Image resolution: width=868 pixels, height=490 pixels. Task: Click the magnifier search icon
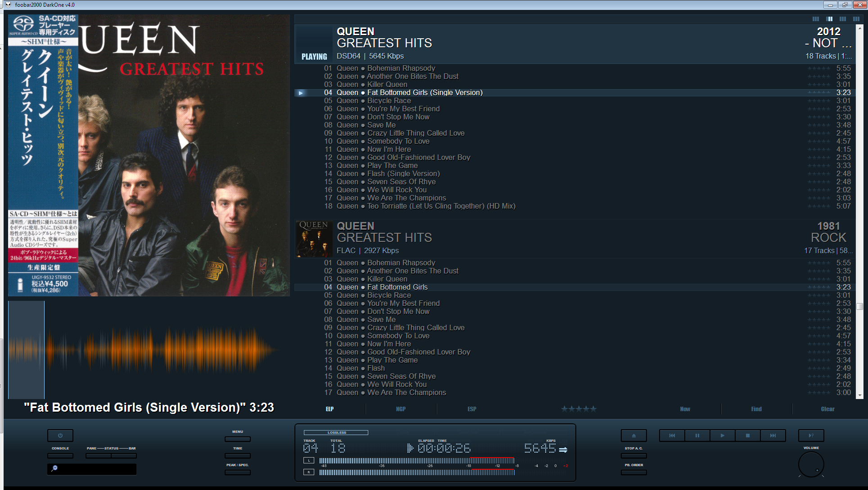(54, 468)
